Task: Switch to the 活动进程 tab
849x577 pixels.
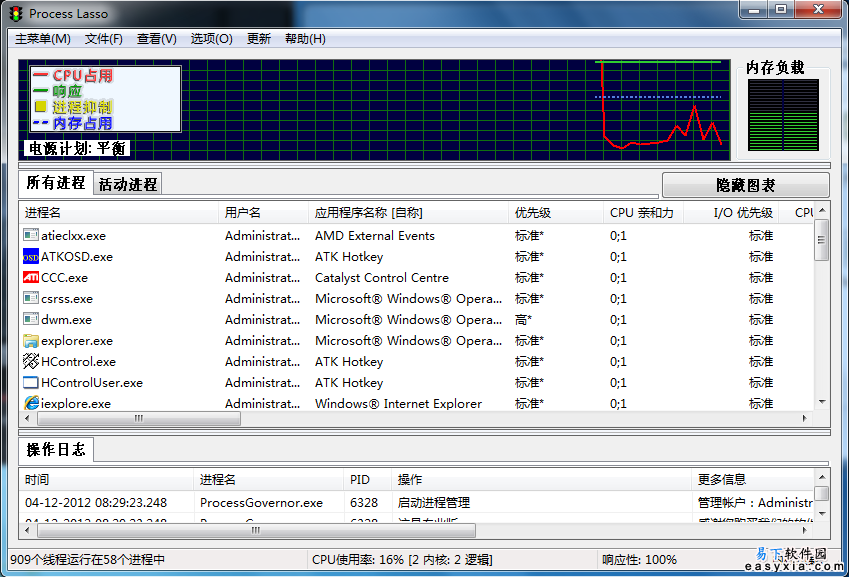Action: (128, 184)
